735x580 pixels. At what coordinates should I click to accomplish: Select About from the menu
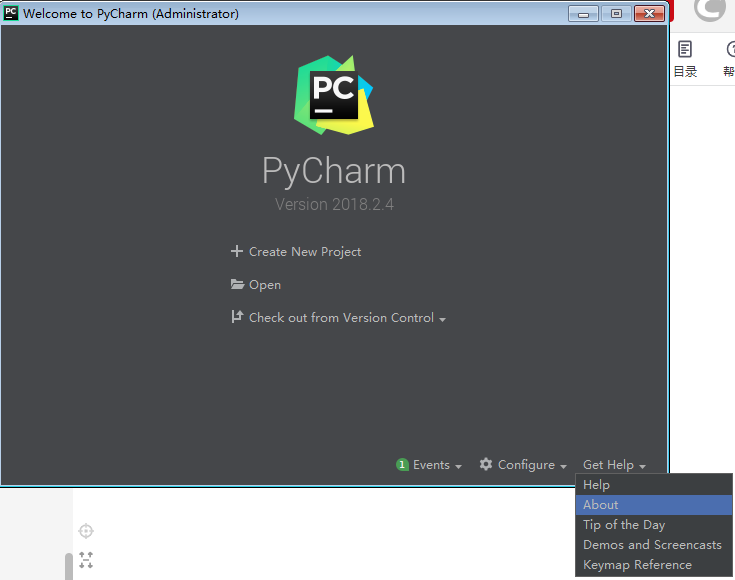click(654, 505)
